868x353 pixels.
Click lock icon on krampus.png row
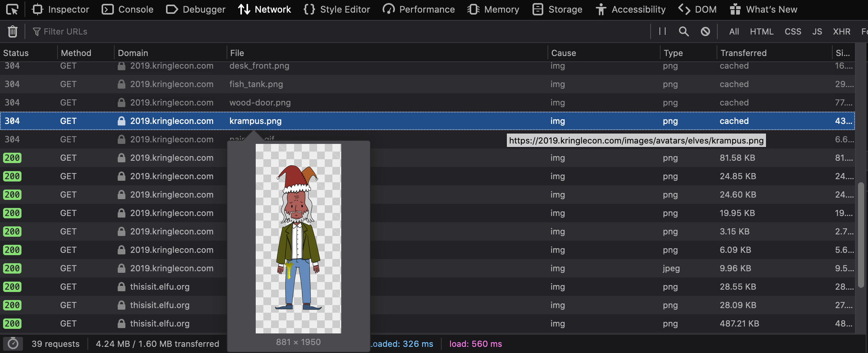[122, 121]
